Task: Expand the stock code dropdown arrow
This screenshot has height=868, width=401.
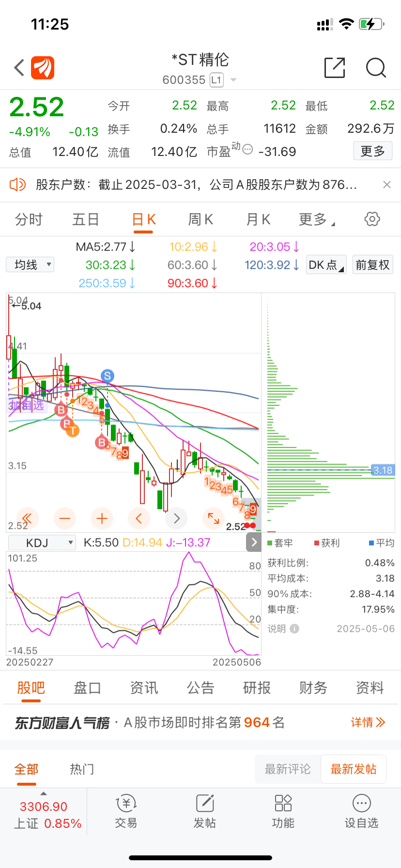Action: pyautogui.click(x=233, y=80)
